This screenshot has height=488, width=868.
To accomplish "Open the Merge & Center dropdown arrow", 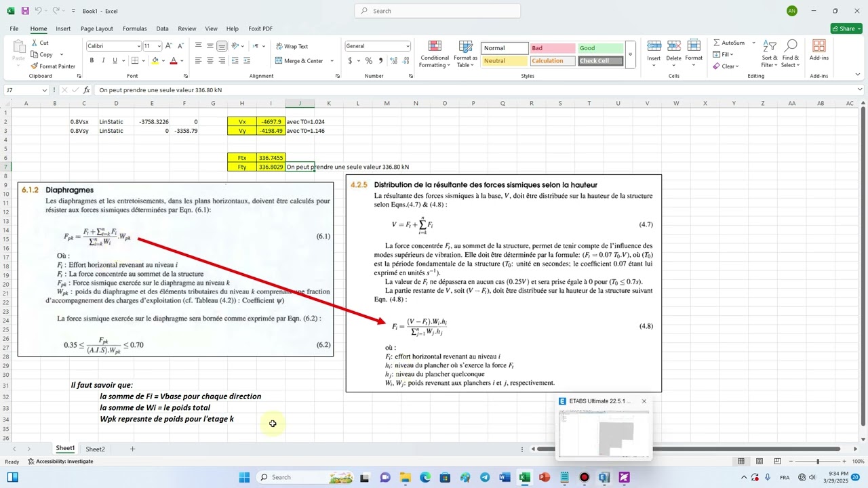I will coord(332,60).
